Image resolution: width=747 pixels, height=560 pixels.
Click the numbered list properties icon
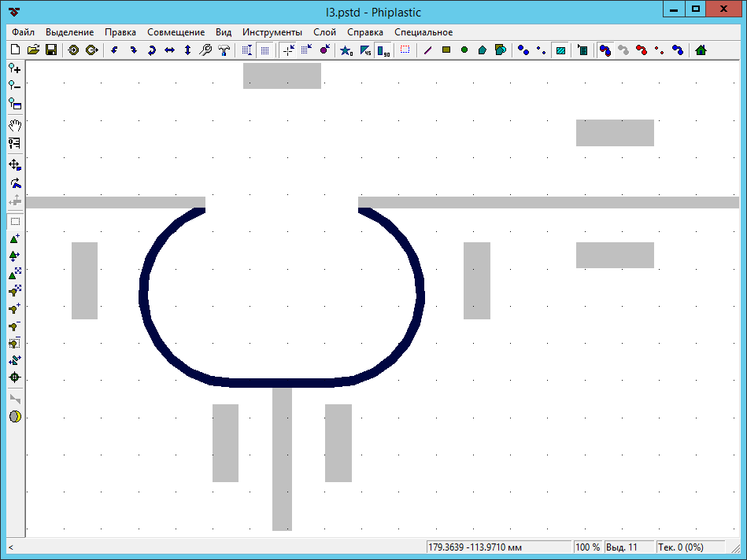(x=15, y=143)
